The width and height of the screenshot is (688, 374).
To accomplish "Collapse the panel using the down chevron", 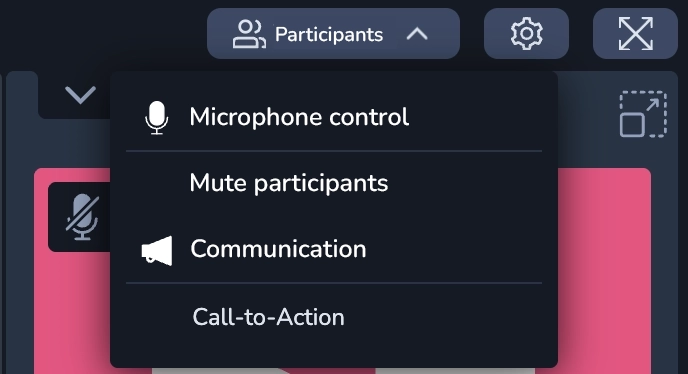I will [x=80, y=95].
